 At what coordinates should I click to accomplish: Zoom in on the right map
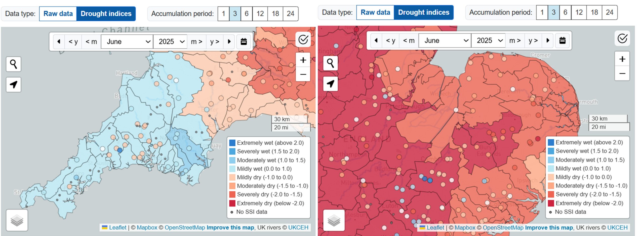(622, 59)
